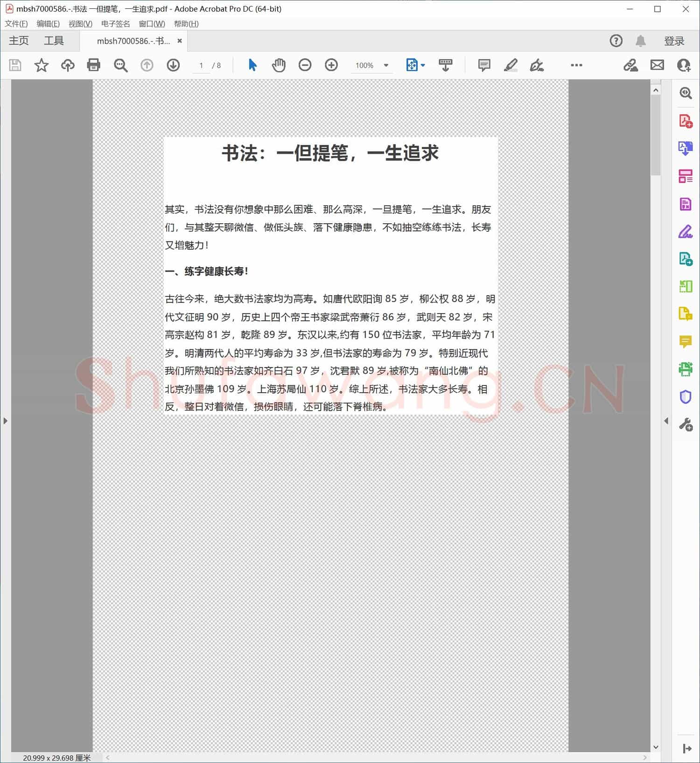700x763 pixels.
Task: Click horizontal scrollbar right arrow
Action: [x=645, y=757]
